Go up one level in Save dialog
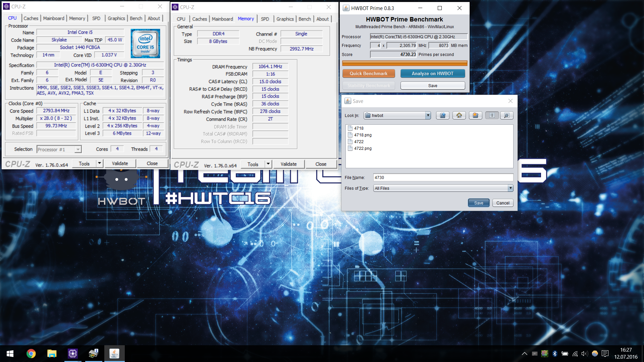Viewport: 644px width, 362px height. pos(443,115)
